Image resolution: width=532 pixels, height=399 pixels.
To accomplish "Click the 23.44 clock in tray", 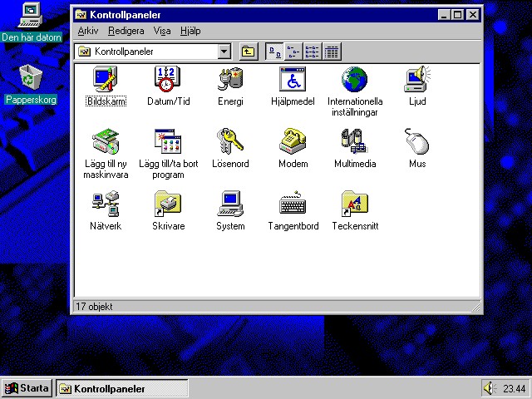I will (x=514, y=388).
